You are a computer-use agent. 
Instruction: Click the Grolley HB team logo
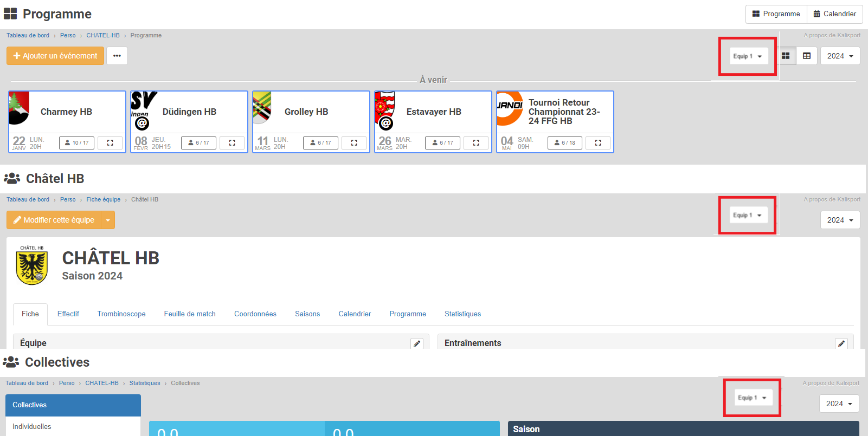(262, 108)
